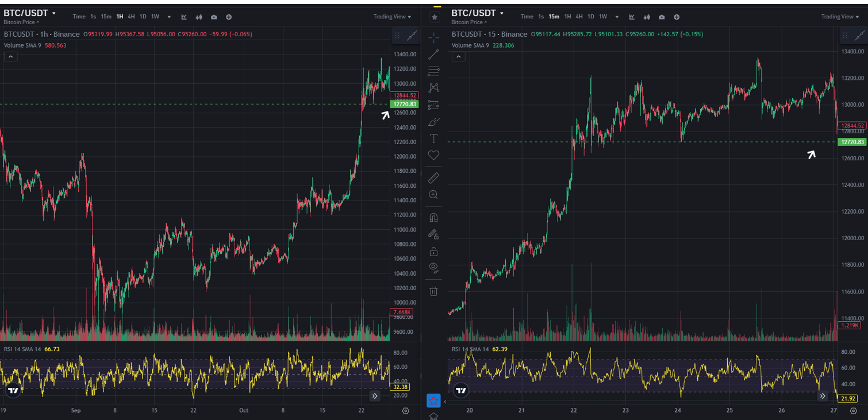868x420 pixels.
Task: Click floating line tool on left chart
Action: pyautogui.click(x=412, y=36)
